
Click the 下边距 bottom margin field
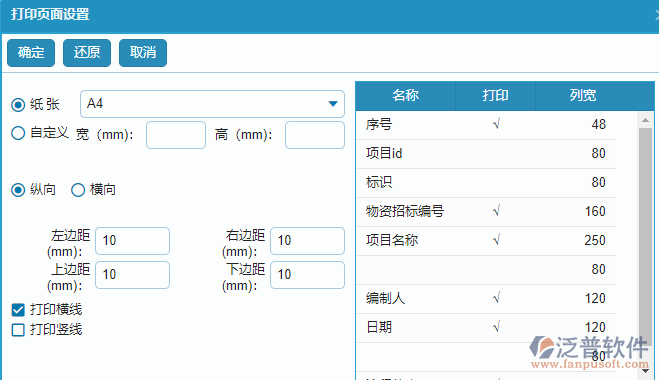click(x=307, y=275)
